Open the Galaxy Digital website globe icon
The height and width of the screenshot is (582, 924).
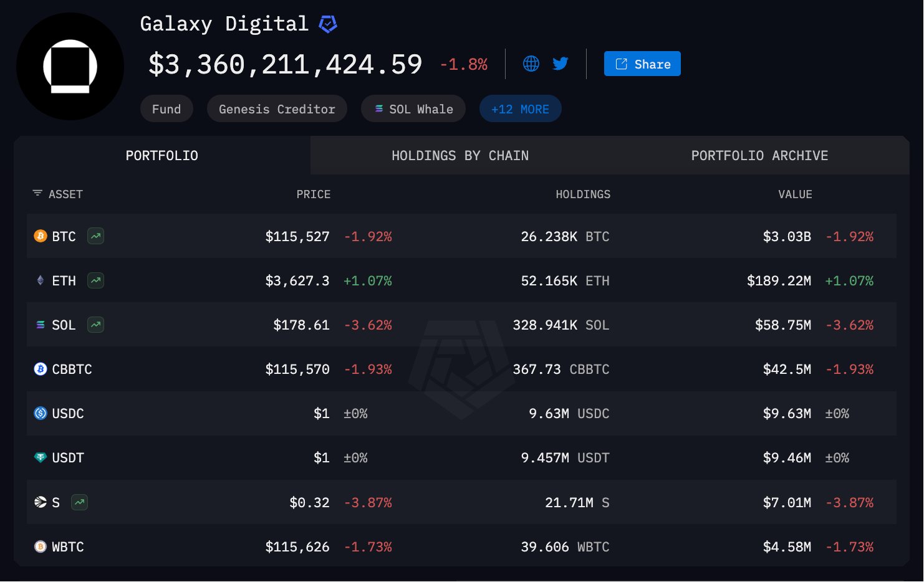pos(531,64)
